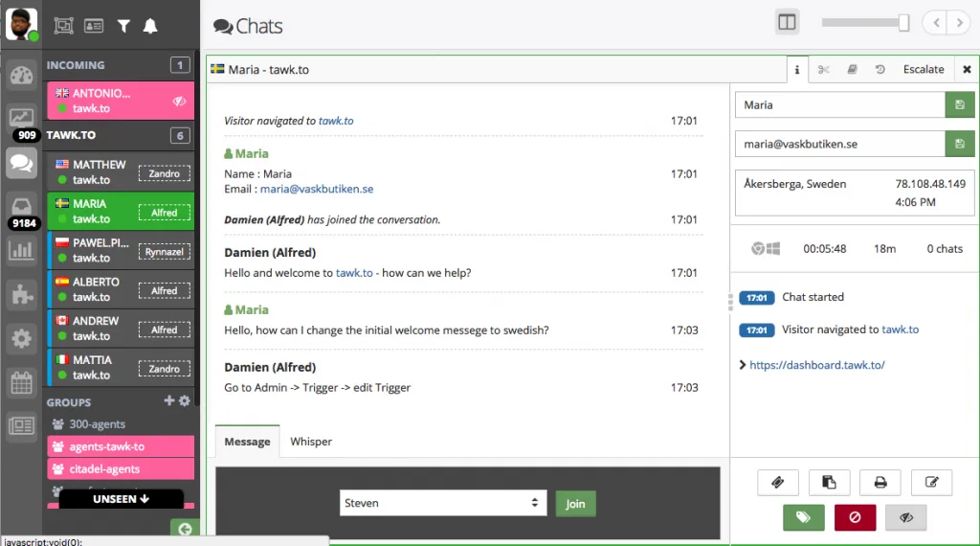The width and height of the screenshot is (980, 546).
Task: Toggle the gray eye-slash button
Action: pos(905,517)
